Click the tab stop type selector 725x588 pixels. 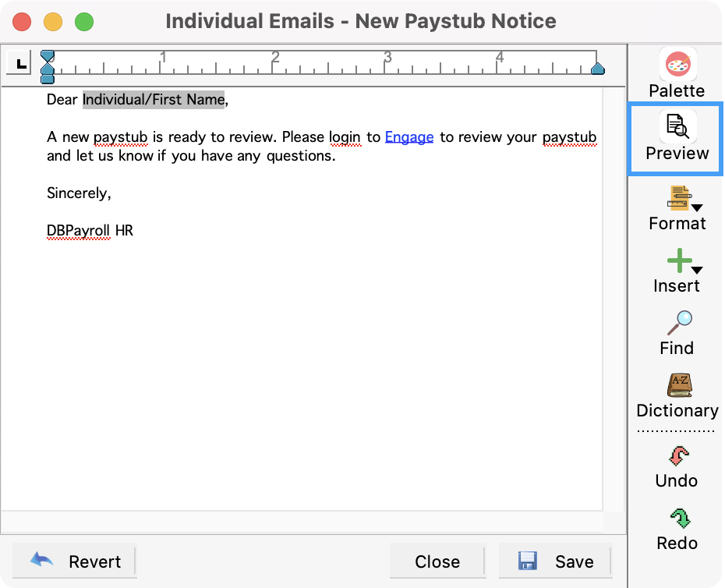19,62
